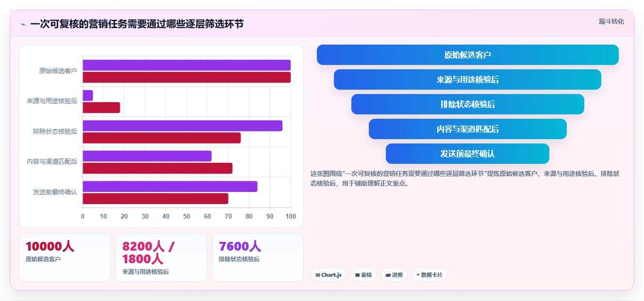This screenshot has height=301, width=644.
Task: Select the 原始候选客户 funnel stage
Action: (468, 55)
